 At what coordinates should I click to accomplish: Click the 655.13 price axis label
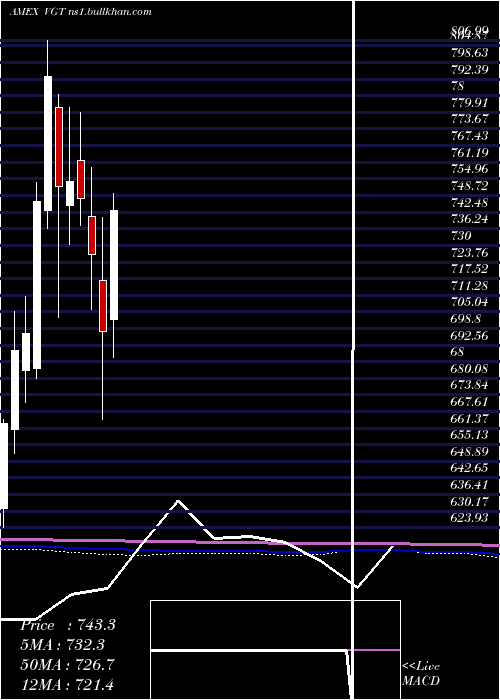coord(470,435)
